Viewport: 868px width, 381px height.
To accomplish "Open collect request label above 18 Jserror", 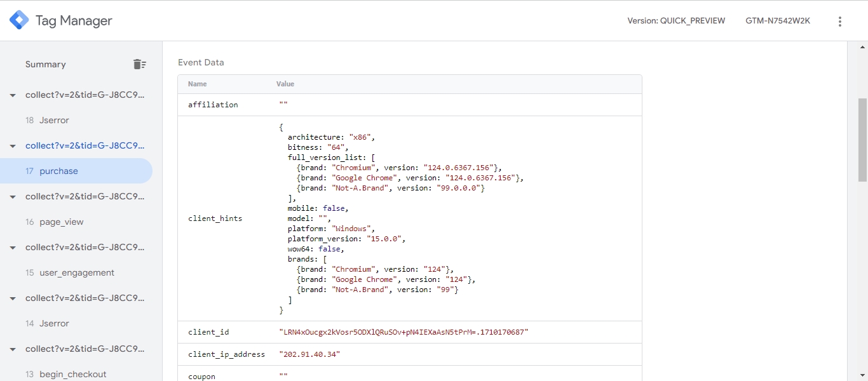I will [85, 95].
